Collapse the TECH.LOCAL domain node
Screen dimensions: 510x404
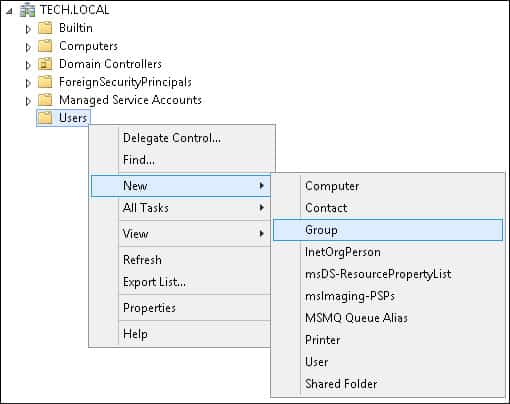click(x=10, y=11)
